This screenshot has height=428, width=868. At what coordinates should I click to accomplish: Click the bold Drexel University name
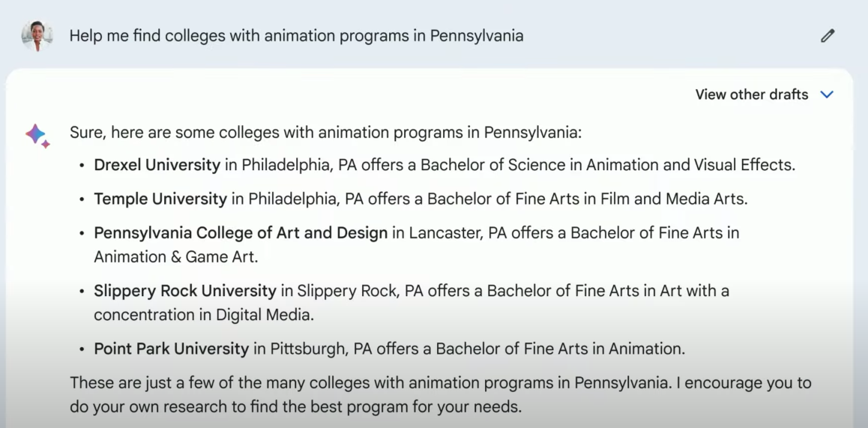157,165
